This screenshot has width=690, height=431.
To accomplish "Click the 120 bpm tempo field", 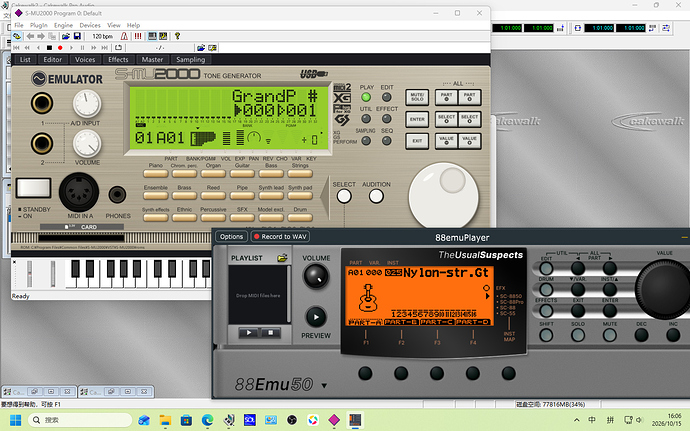I will [x=103, y=36].
